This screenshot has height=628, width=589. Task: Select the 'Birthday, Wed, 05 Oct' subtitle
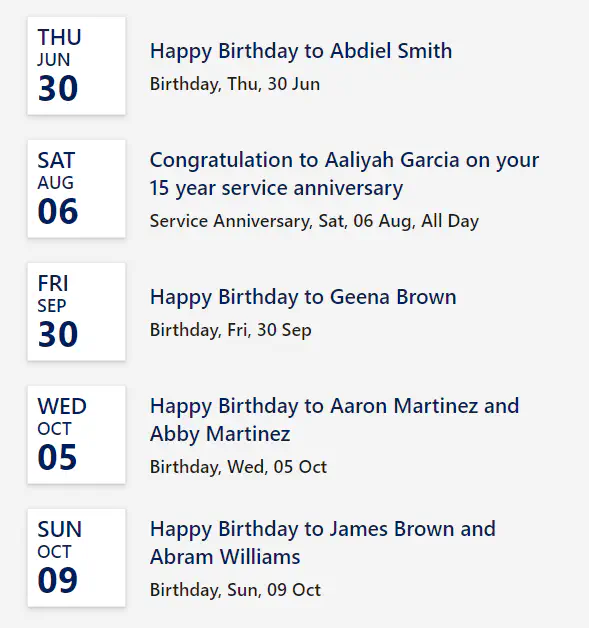click(x=238, y=467)
